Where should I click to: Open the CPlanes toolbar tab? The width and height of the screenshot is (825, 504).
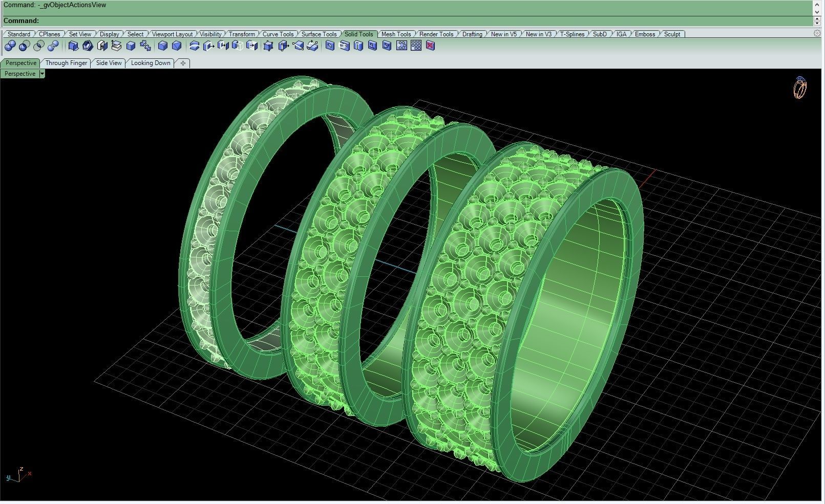(x=50, y=34)
